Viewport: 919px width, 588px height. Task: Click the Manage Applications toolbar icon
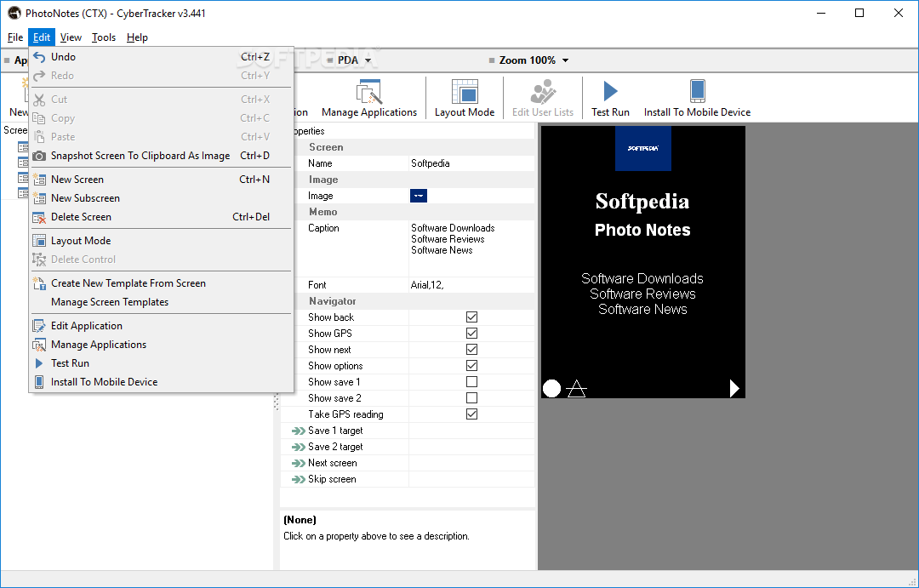[369, 92]
